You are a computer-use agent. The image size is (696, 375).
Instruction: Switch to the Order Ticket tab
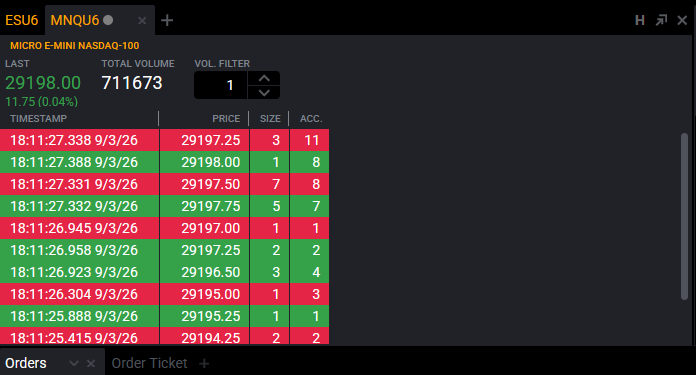(149, 363)
